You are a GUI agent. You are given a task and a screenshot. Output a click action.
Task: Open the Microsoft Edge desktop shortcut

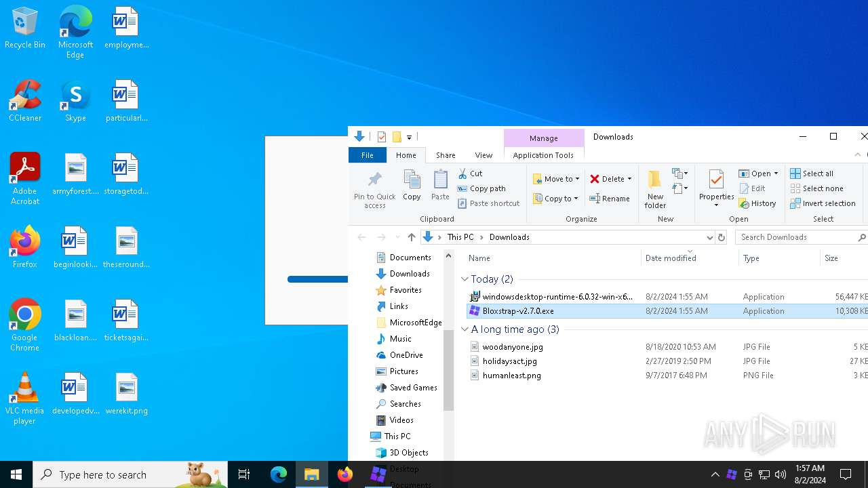pos(75,33)
